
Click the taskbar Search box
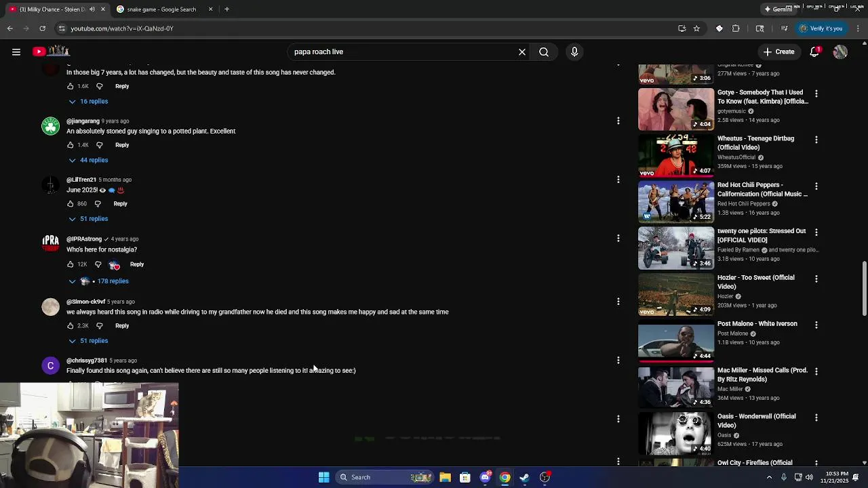pos(384,477)
